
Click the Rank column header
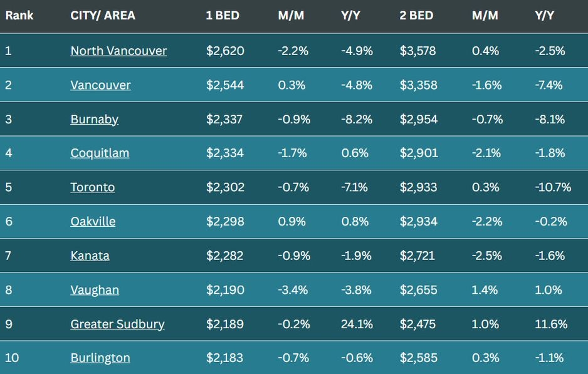point(19,16)
